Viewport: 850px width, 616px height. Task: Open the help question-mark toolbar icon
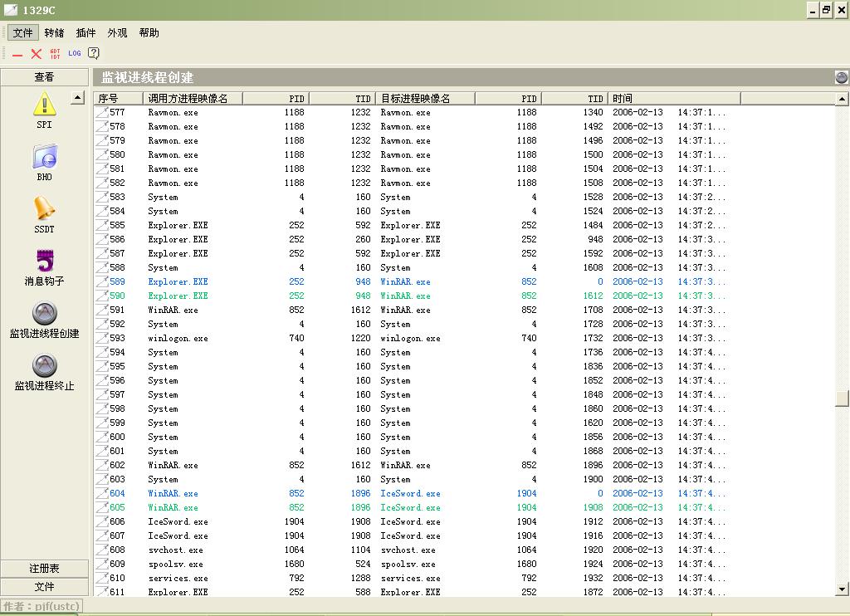tap(94, 53)
